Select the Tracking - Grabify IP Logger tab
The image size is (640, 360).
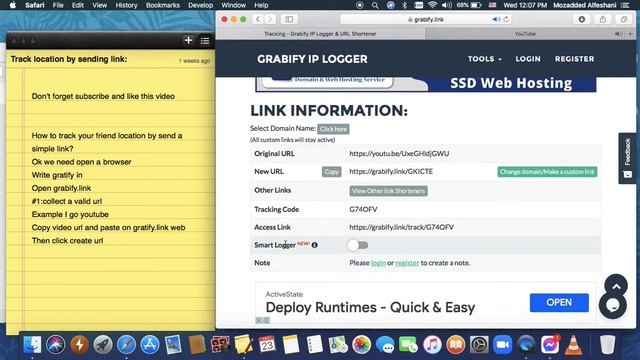point(320,34)
